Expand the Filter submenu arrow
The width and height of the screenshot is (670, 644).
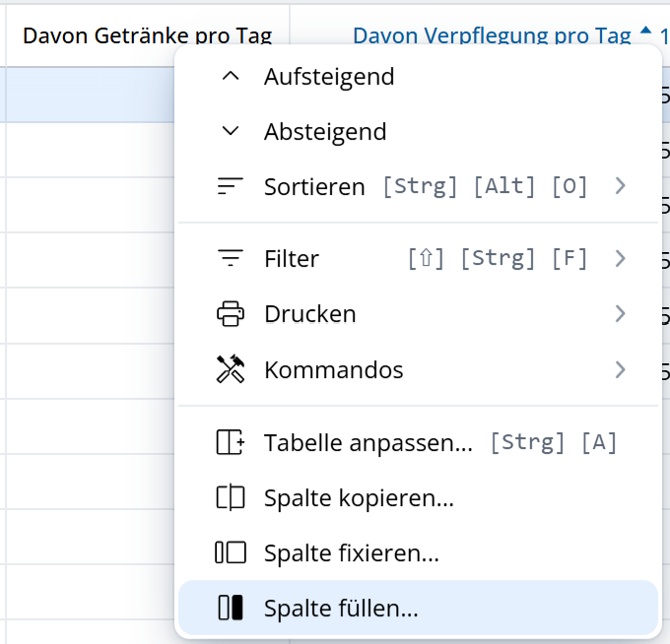pyautogui.click(x=620, y=259)
